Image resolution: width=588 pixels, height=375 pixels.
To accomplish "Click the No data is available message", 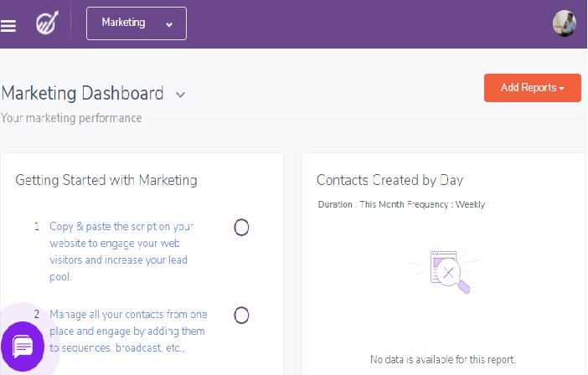I will [443, 360].
